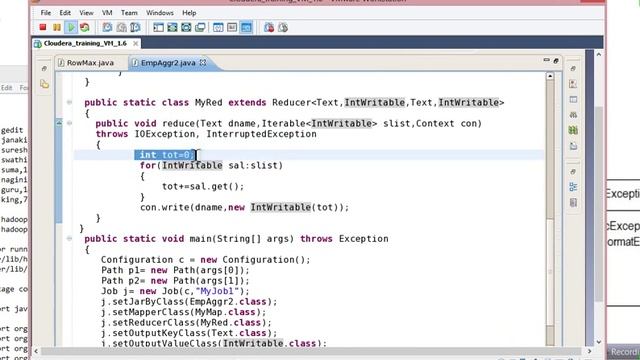Click the yellow suspend VM button
Viewport: 640px width, 360px height.
[57, 27]
